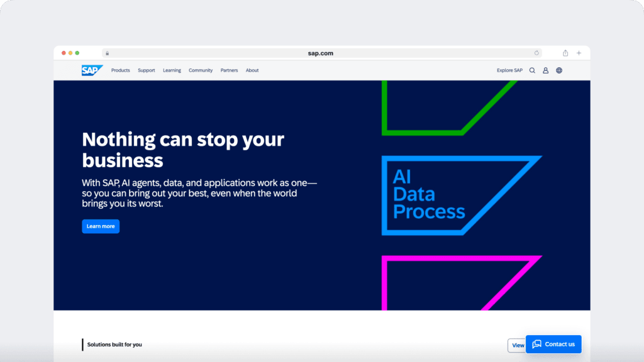
Task: Click the user profile icon
Action: click(545, 70)
